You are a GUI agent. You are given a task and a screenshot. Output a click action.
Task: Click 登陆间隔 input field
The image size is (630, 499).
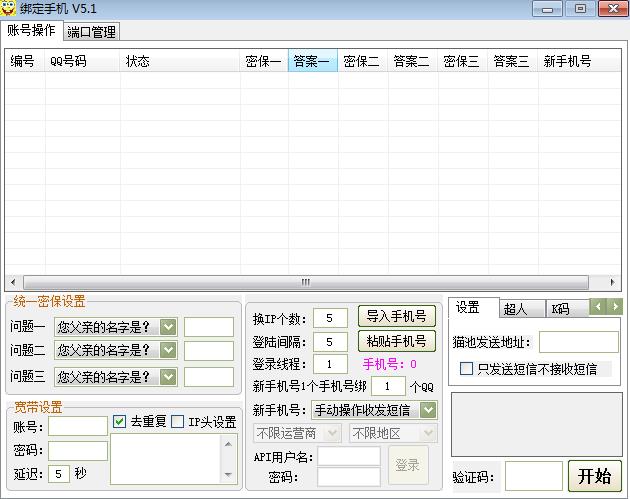[330, 342]
